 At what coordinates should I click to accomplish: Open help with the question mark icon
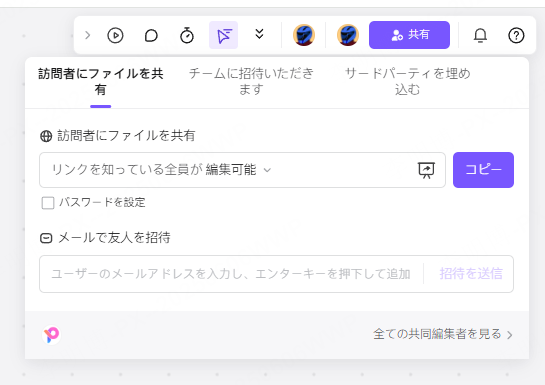click(516, 35)
